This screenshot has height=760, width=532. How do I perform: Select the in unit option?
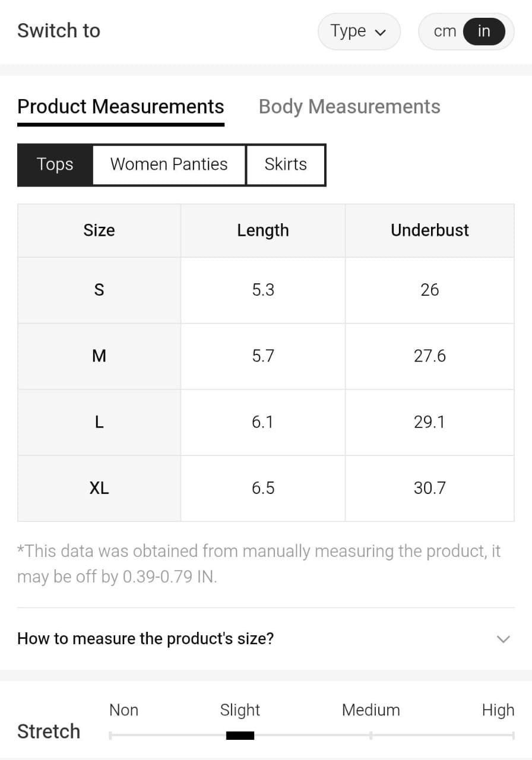[484, 31]
